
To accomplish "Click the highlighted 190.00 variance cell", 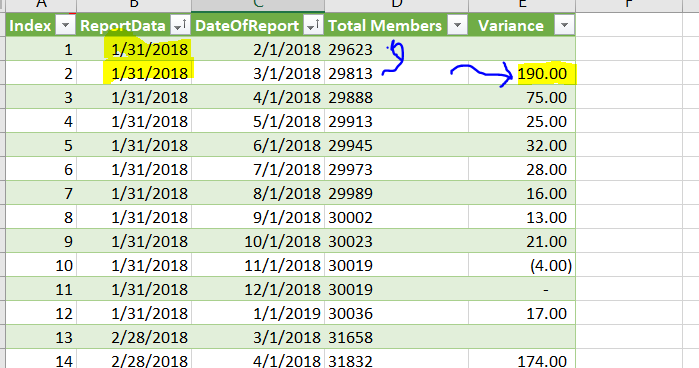I will 522,73.
